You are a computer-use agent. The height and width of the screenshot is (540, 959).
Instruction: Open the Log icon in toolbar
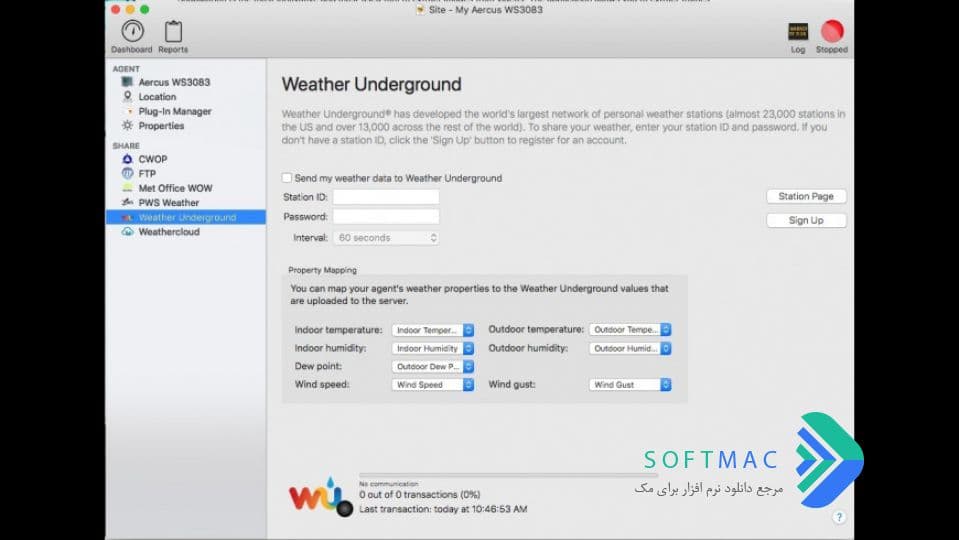798,31
